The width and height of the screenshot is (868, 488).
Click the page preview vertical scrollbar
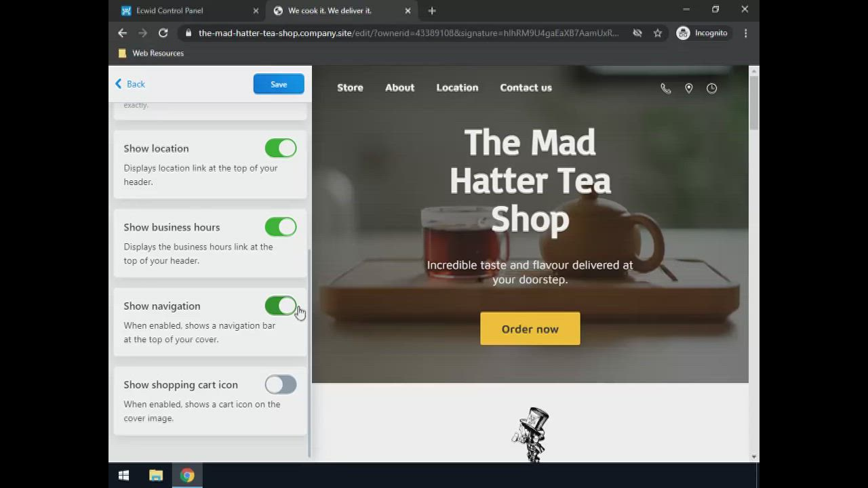pyautogui.click(x=753, y=104)
